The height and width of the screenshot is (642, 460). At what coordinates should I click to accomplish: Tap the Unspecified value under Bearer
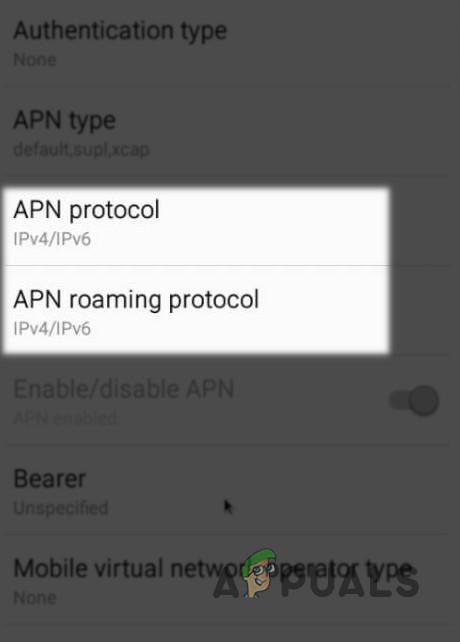[61, 508]
